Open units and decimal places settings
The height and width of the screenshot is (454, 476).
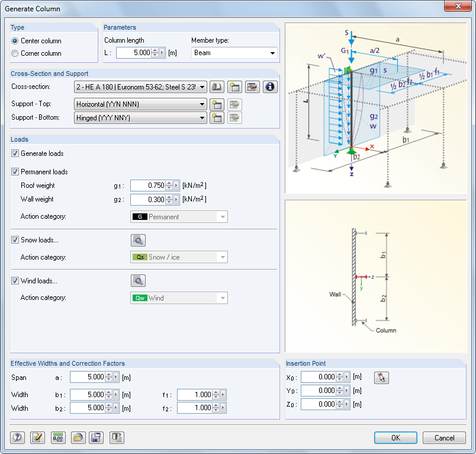point(58,437)
